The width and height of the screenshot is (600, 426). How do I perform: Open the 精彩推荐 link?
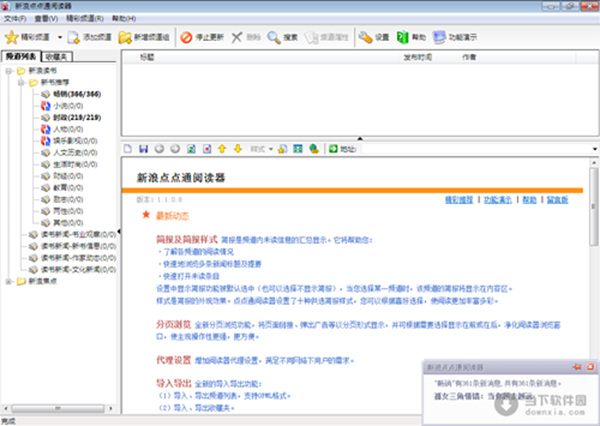coord(459,199)
